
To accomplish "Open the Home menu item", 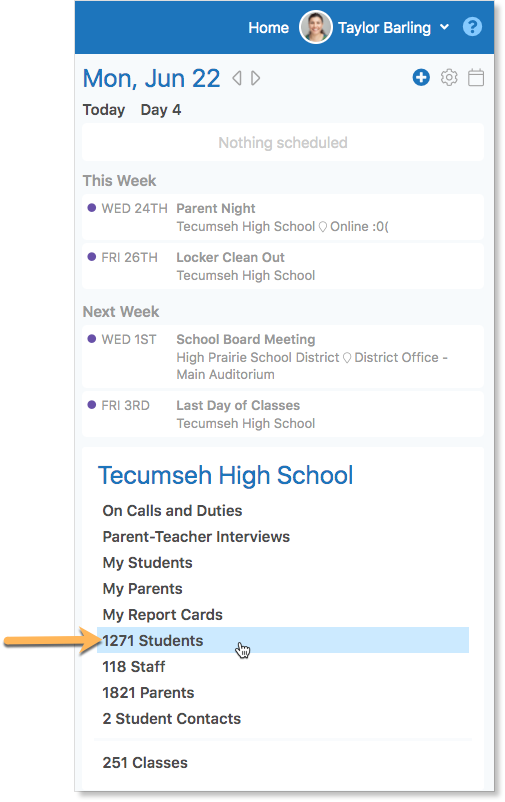I will pos(268,28).
